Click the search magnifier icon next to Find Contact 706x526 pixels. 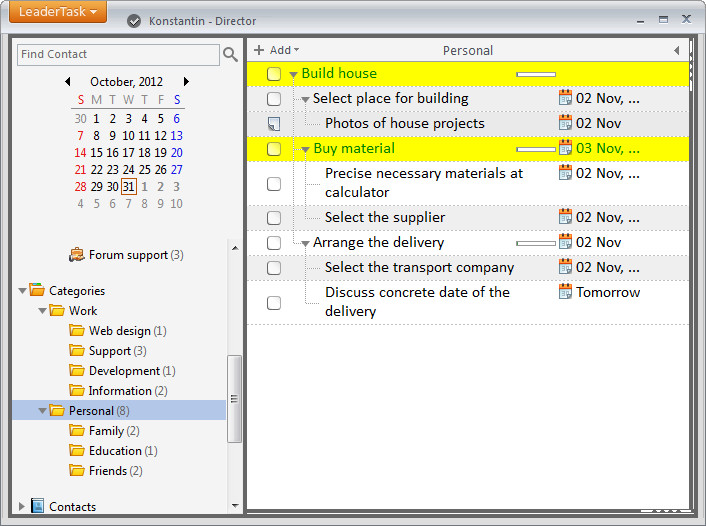pyautogui.click(x=231, y=54)
